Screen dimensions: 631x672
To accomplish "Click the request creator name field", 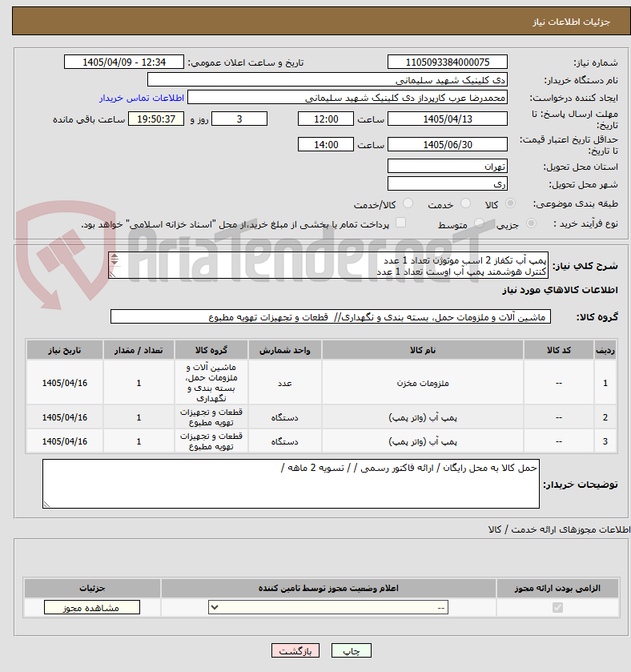I will click(x=348, y=97).
